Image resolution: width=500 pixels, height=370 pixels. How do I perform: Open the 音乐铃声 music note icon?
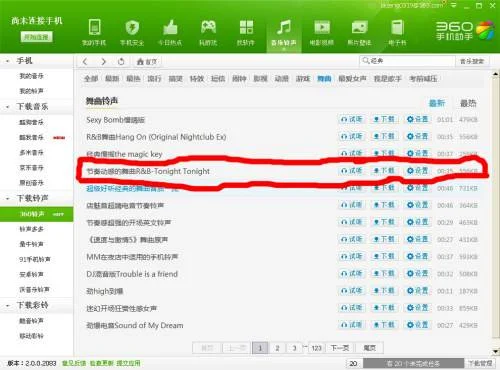click(x=284, y=32)
